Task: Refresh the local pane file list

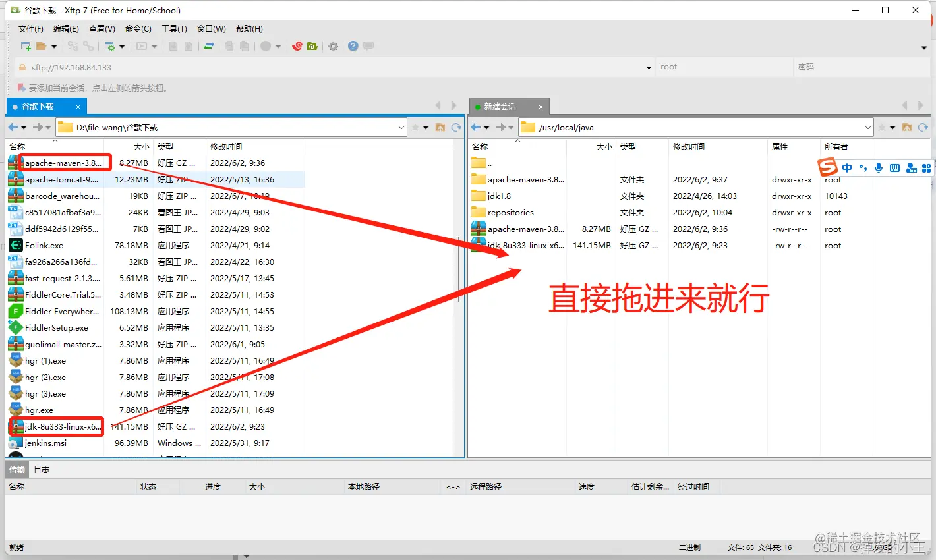Action: [456, 127]
